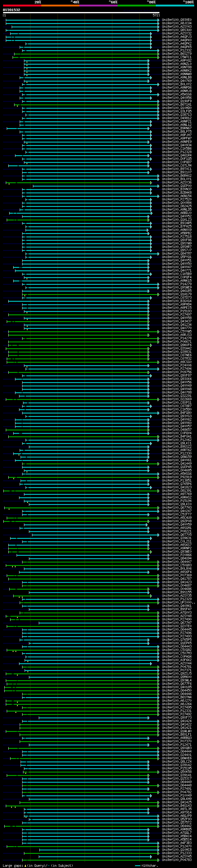Select UniRef100_C5WTC1 label
Image resolution: width=197 pixels, height=868 pixels.
click(x=177, y=57)
